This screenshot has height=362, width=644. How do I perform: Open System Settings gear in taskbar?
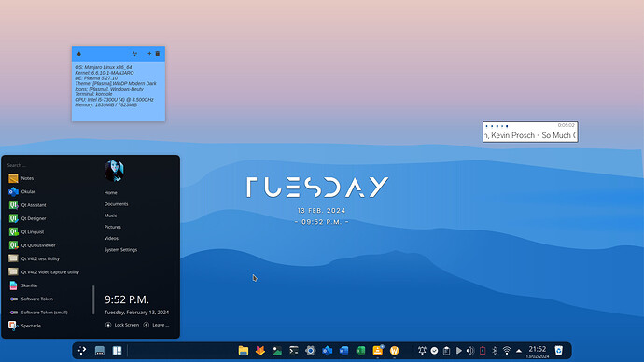(x=311, y=351)
